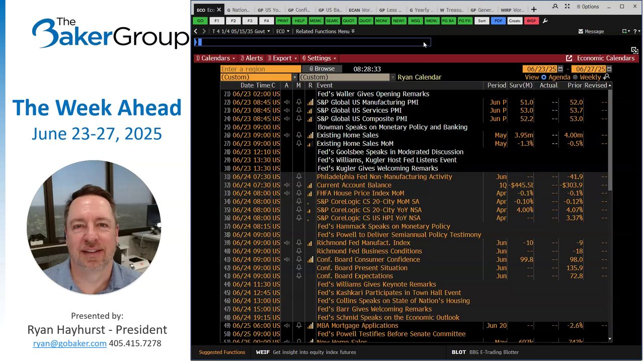This screenshot has width=644, height=362.
Task: Open the ECO function dropdown
Action: point(283,31)
